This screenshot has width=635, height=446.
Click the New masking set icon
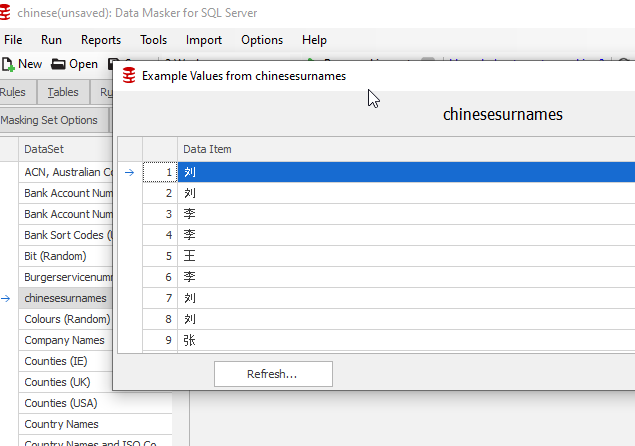(x=8, y=64)
